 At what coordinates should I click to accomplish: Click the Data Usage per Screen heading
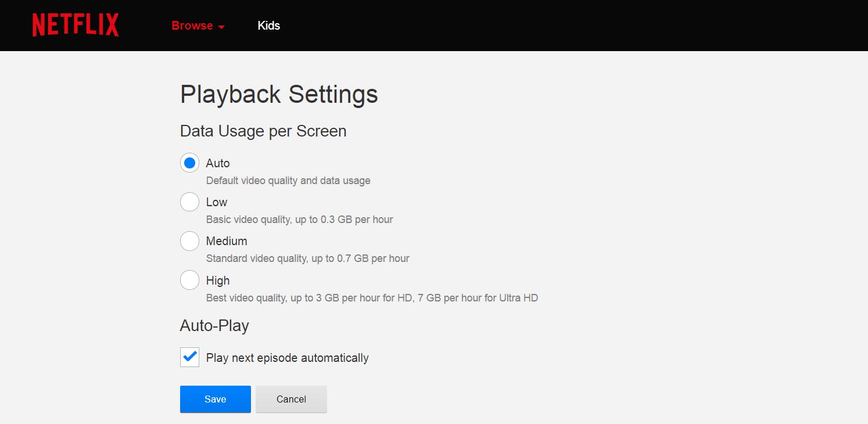tap(263, 131)
